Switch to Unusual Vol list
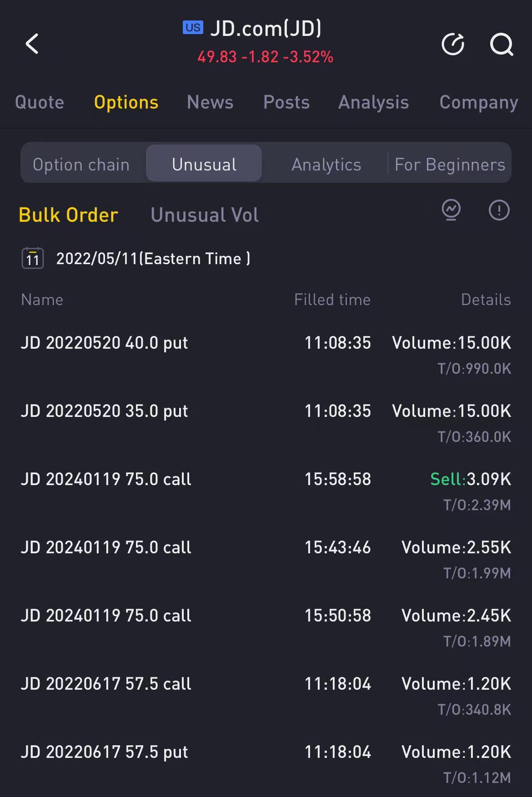This screenshot has width=532, height=797. 205,215
